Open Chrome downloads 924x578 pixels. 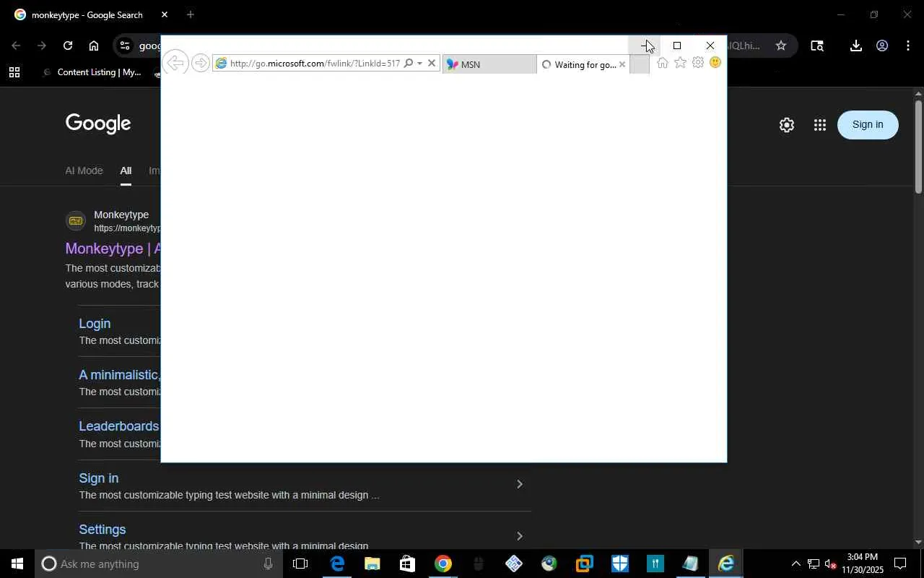pyautogui.click(x=855, y=46)
